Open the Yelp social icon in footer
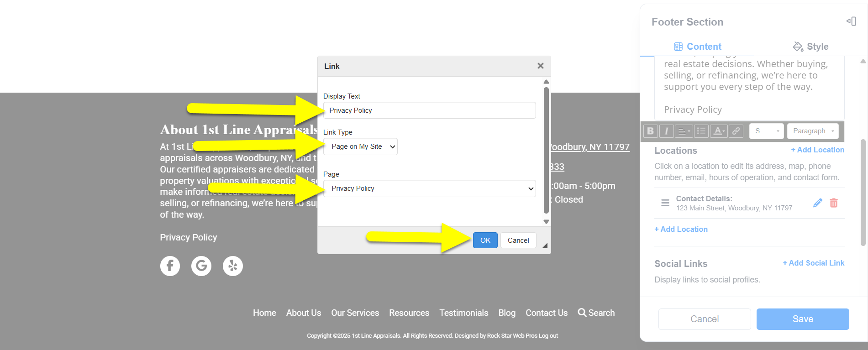Viewport: 868px width, 350px height. point(233,266)
